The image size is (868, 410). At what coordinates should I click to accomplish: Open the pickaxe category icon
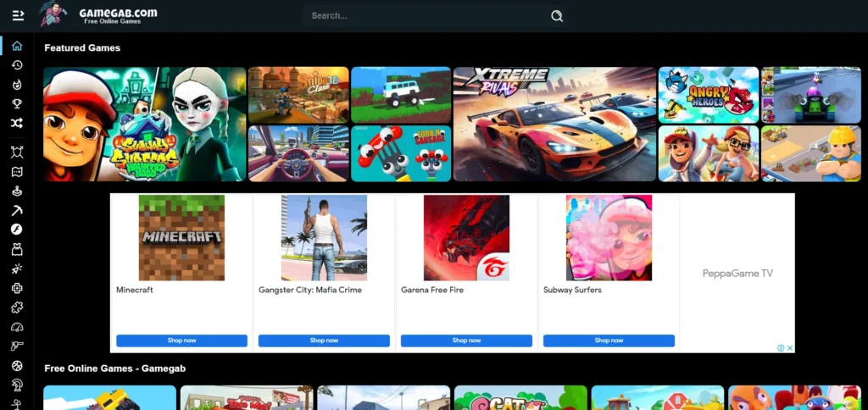pos(17,210)
